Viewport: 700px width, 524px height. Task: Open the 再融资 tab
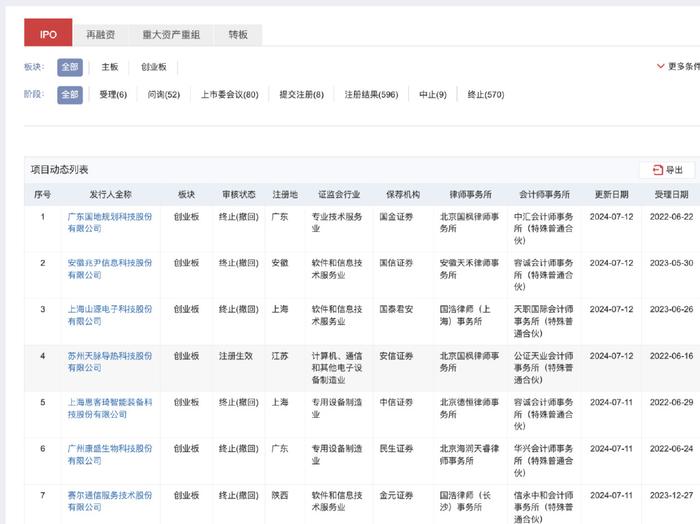pos(100,35)
